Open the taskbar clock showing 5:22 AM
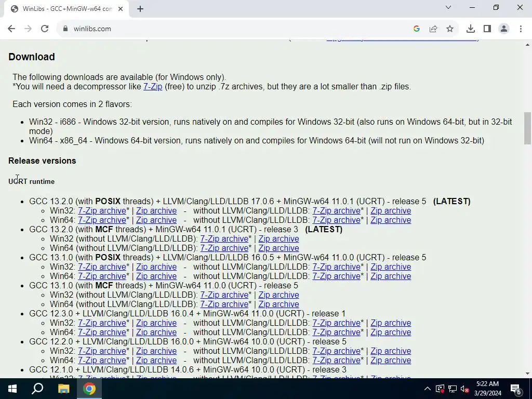 (487, 389)
